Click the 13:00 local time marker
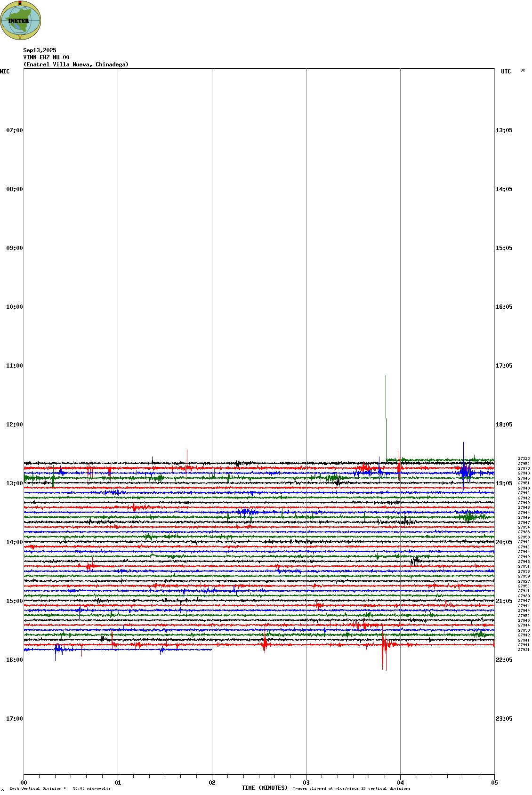This screenshot has height=795, width=532. click(x=14, y=483)
